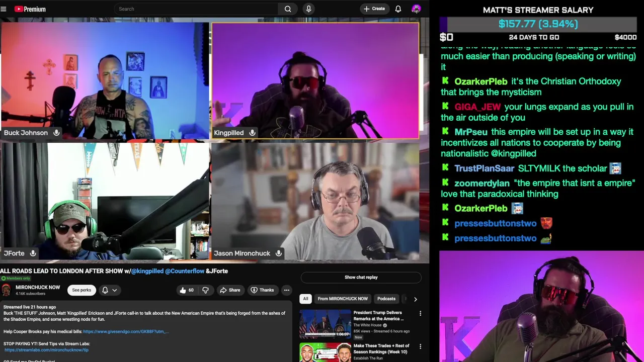Click Kingpilled's highlighted video tile
644x362 pixels.
[x=315, y=81]
